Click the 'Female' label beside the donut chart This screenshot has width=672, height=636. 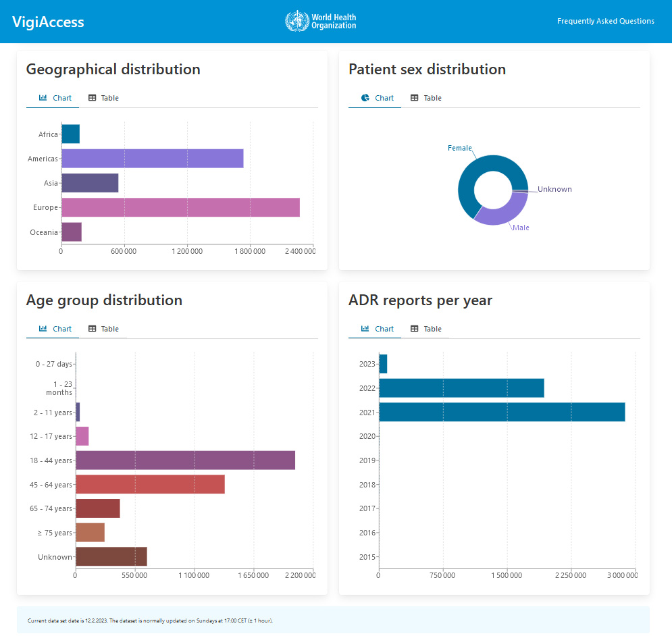click(459, 149)
